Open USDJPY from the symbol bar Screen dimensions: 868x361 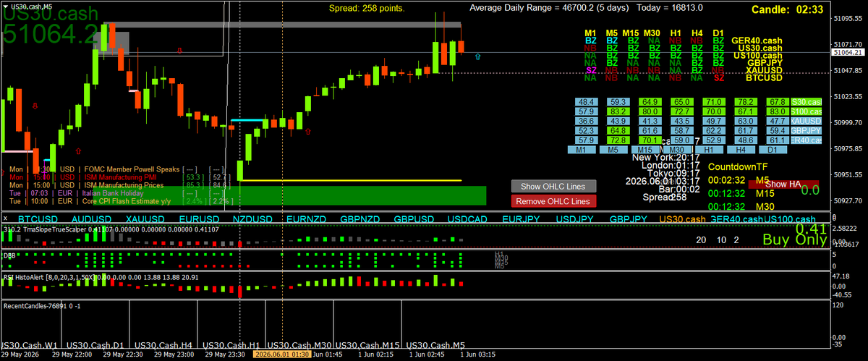click(576, 218)
